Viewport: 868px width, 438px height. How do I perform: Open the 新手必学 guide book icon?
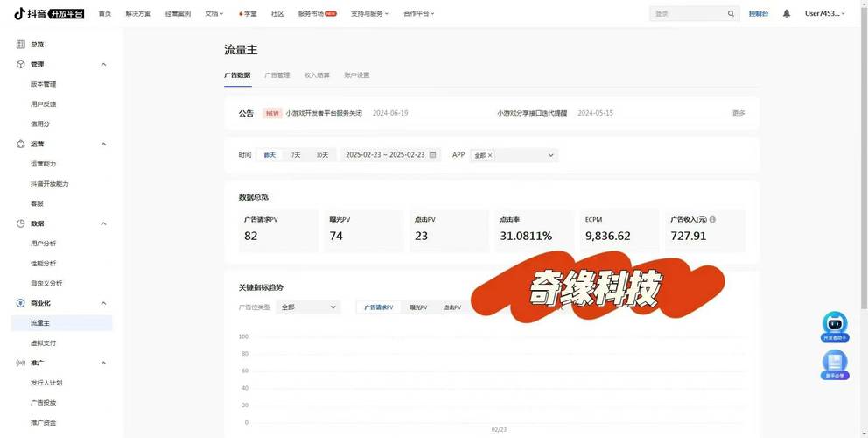click(835, 365)
